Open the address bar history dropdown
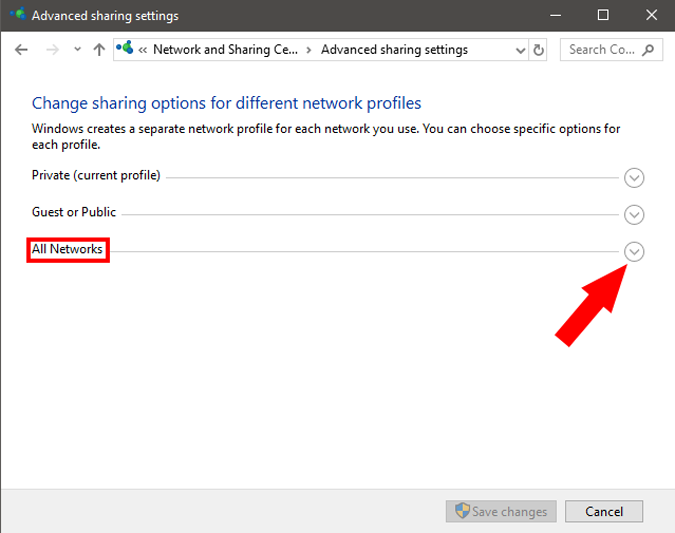This screenshot has height=533, width=675. coord(519,50)
